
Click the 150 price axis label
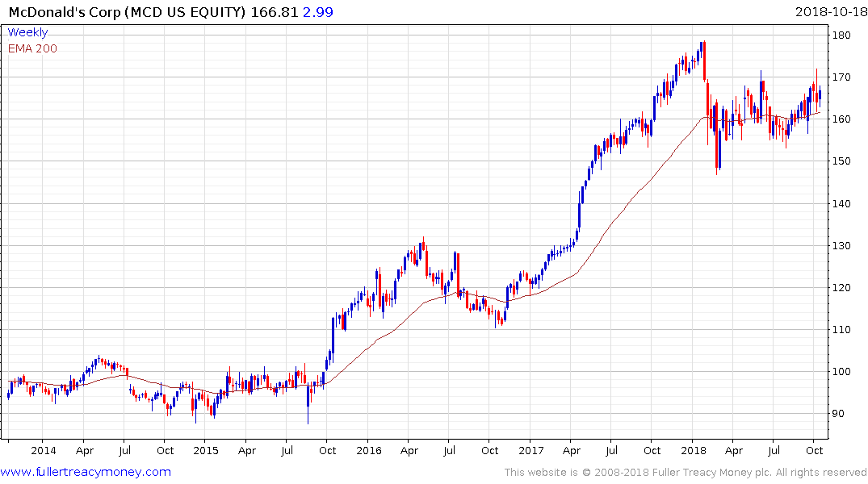pyautogui.click(x=841, y=161)
